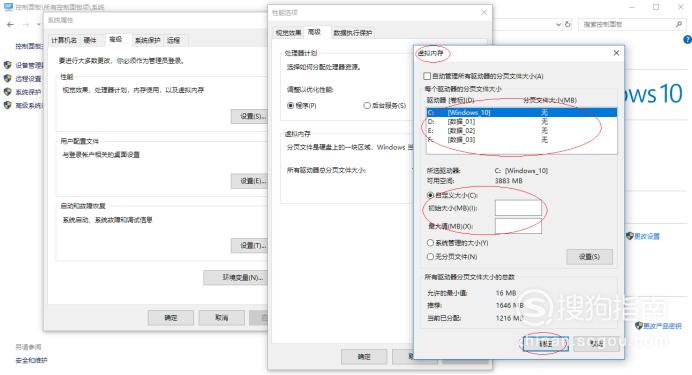Open user profile 设置(E) button
The height and width of the screenshot is (375, 692).
(249, 180)
